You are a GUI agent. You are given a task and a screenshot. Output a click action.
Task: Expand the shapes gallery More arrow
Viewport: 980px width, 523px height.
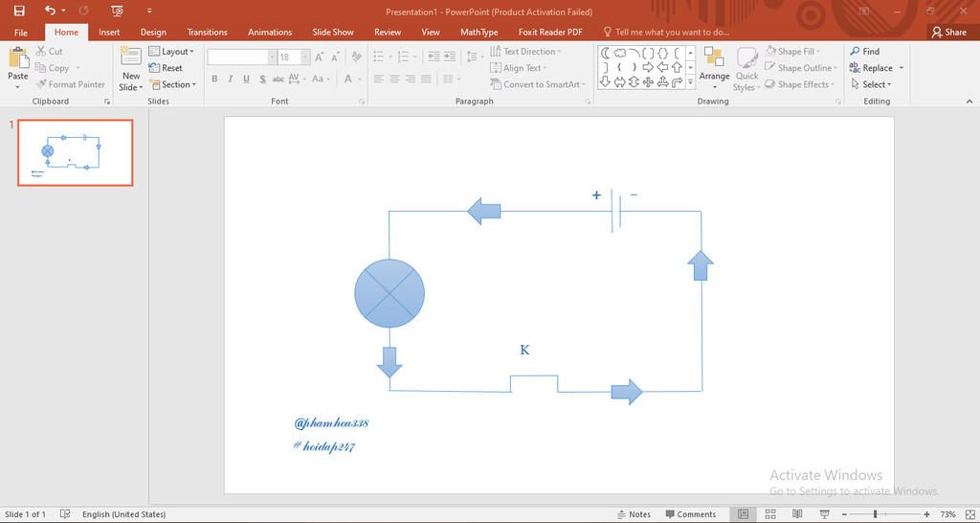[x=691, y=82]
